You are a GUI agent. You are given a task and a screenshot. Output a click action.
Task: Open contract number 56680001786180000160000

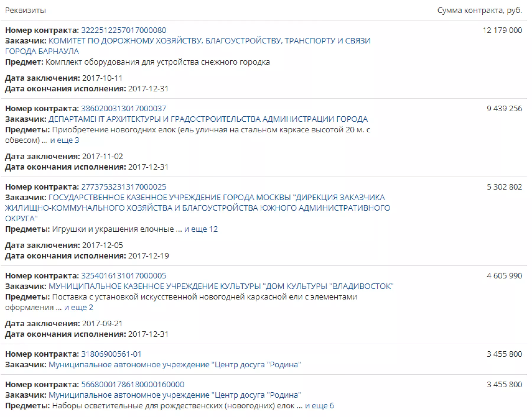click(x=133, y=384)
